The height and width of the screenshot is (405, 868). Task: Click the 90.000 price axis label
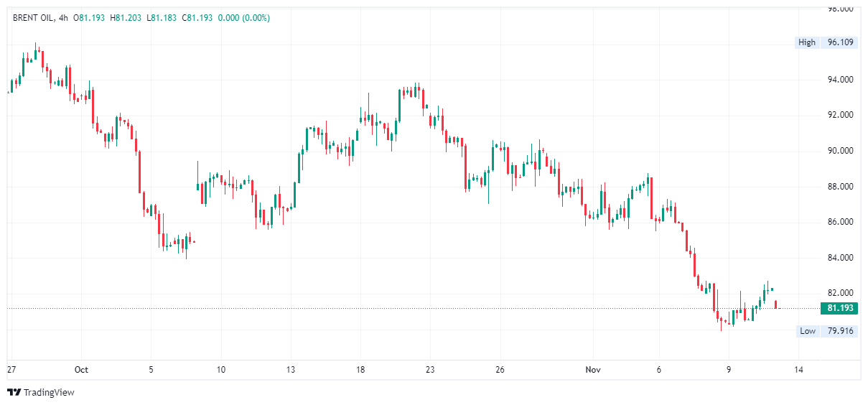(x=840, y=151)
